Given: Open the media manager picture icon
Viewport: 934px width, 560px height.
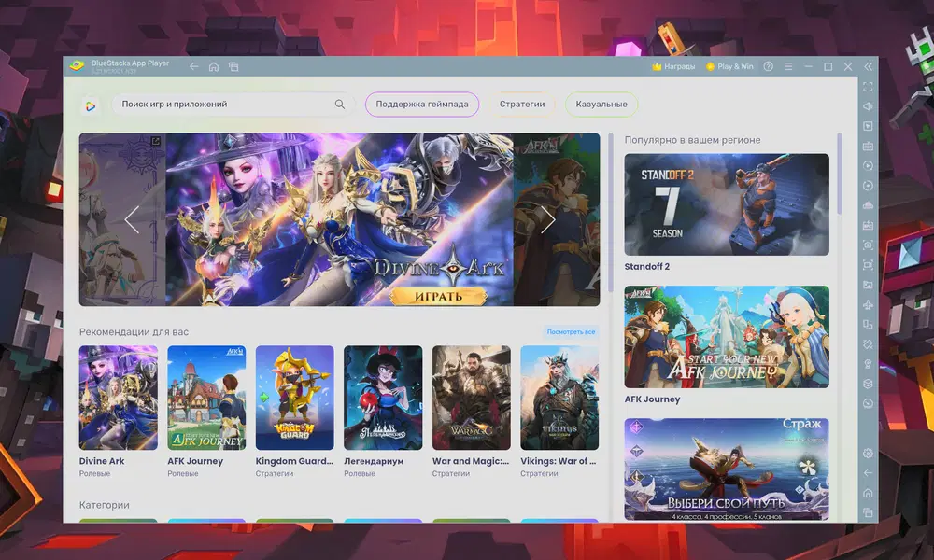Looking at the screenshot, I should 868,285.
